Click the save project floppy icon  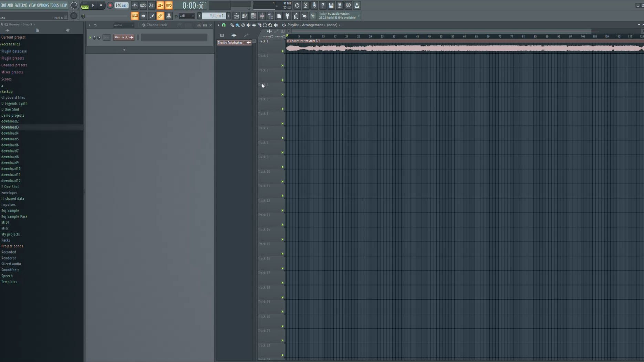[x=331, y=5]
